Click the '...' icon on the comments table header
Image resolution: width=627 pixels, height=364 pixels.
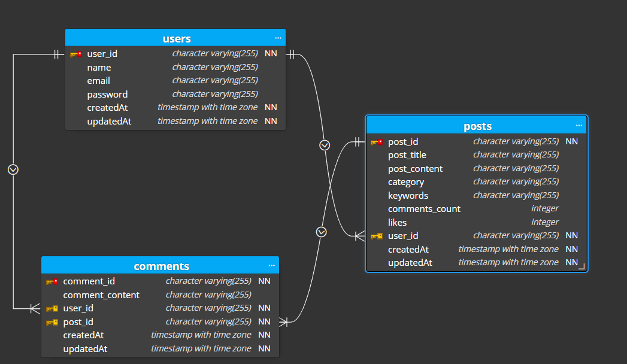pos(271,265)
